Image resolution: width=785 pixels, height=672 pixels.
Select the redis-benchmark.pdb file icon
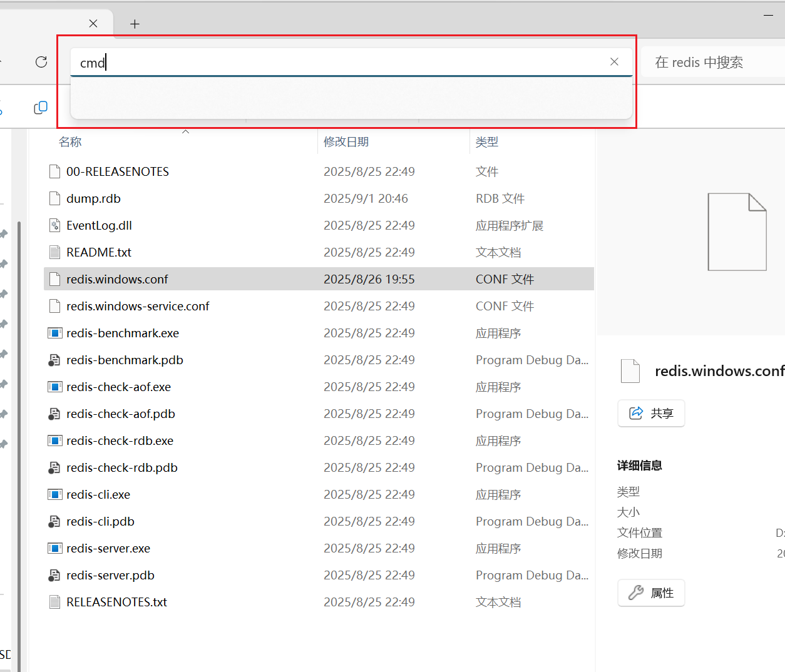point(55,360)
